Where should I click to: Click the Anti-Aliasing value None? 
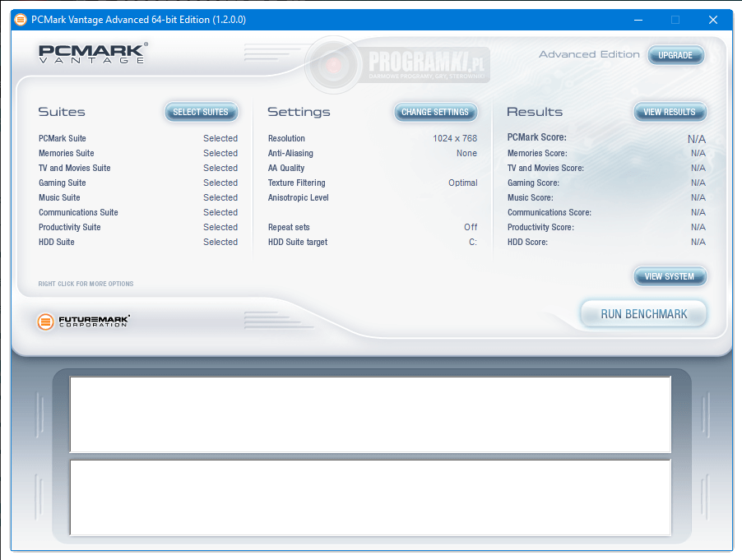(x=466, y=153)
